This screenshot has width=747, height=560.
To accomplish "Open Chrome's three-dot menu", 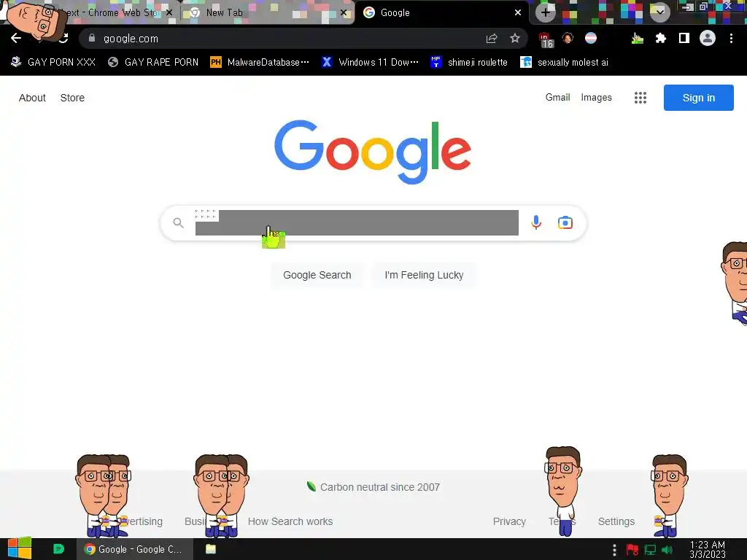I will (x=731, y=38).
